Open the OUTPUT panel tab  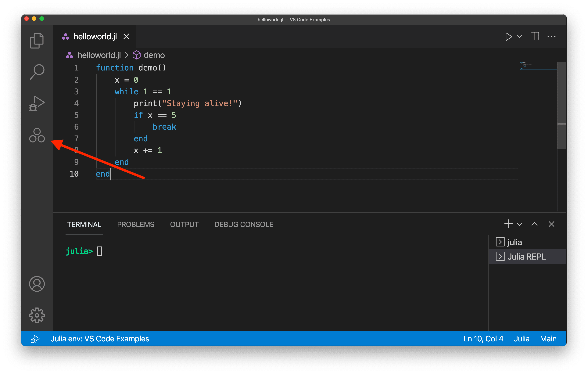pyautogui.click(x=184, y=225)
